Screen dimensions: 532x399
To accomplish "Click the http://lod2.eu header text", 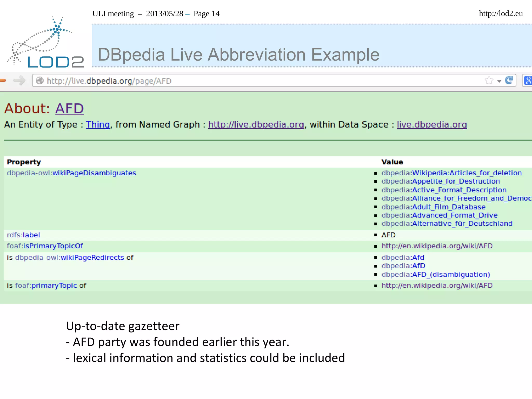I will coord(501,14).
